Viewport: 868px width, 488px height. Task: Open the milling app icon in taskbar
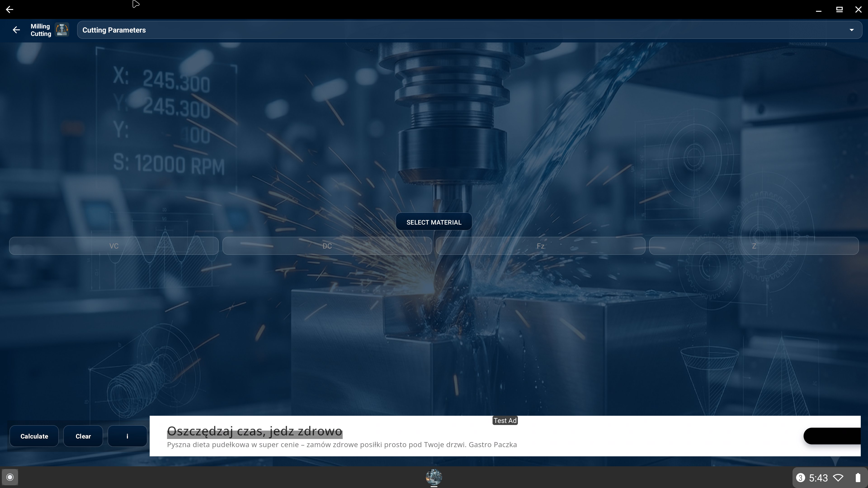pos(434,477)
